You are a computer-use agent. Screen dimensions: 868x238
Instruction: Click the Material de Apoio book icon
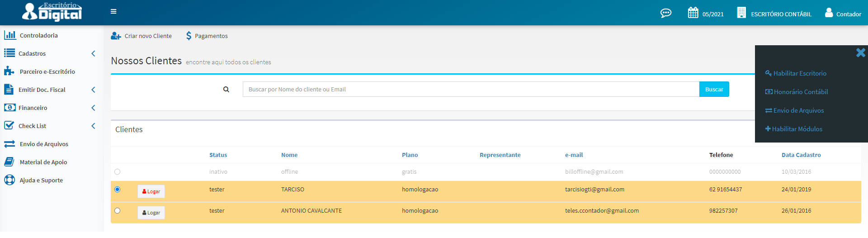9,162
